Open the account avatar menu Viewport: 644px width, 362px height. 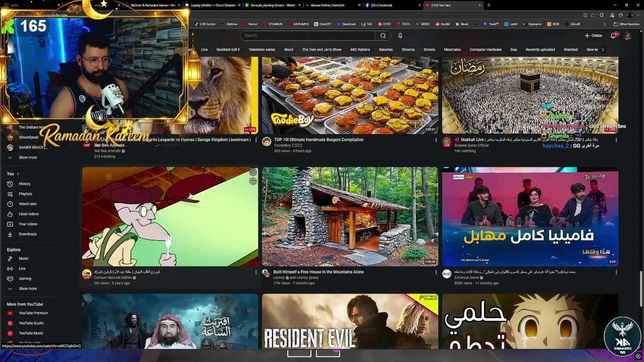pos(627,36)
